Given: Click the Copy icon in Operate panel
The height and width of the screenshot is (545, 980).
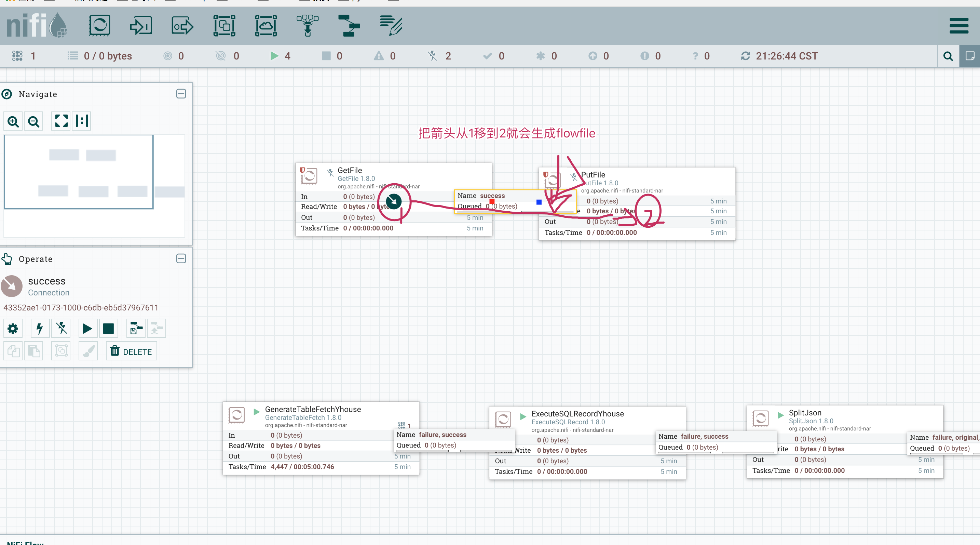Looking at the screenshot, I should pyautogui.click(x=13, y=351).
